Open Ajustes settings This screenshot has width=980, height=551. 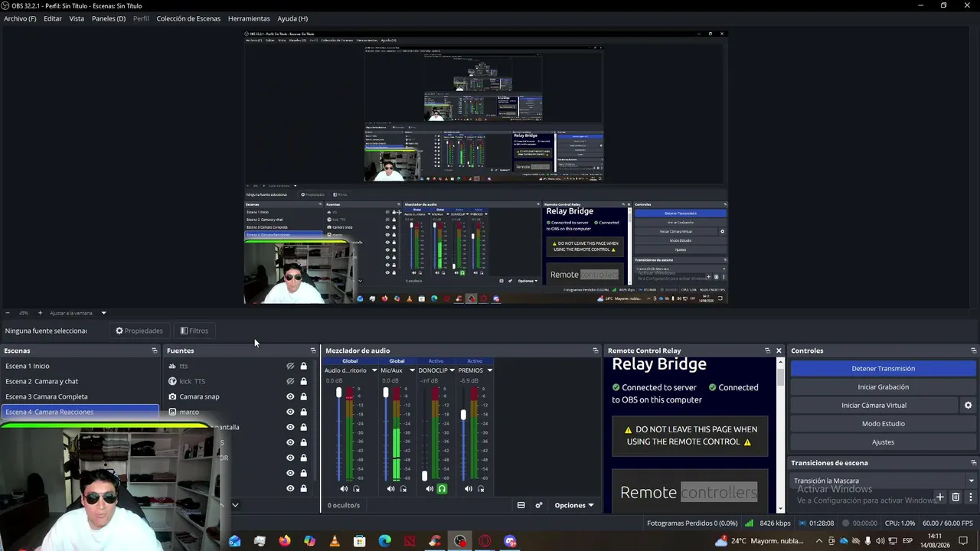883,442
